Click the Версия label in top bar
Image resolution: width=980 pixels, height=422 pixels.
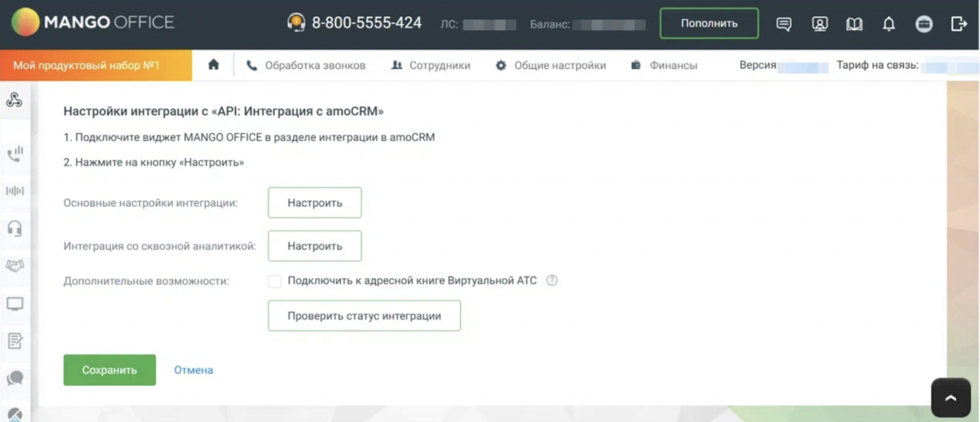758,65
